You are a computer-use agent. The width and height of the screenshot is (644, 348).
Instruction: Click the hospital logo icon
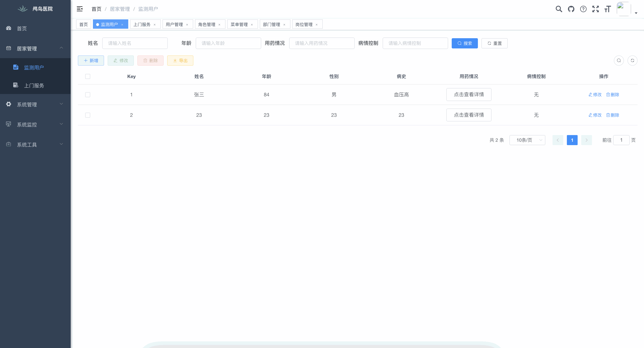[23, 9]
